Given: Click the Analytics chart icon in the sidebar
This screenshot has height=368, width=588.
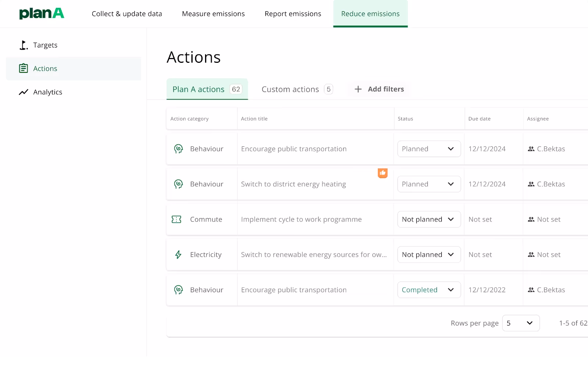Looking at the screenshot, I should [x=23, y=92].
